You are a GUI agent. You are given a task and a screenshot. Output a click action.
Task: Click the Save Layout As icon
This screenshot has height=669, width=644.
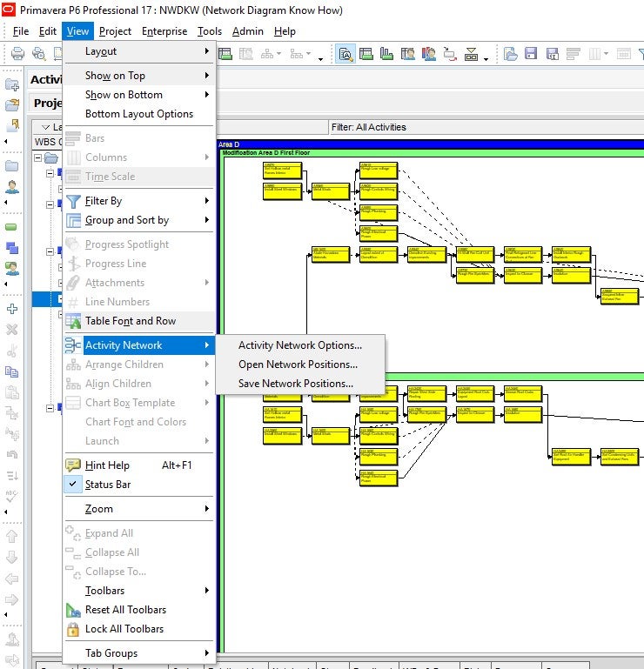pyautogui.click(x=553, y=54)
